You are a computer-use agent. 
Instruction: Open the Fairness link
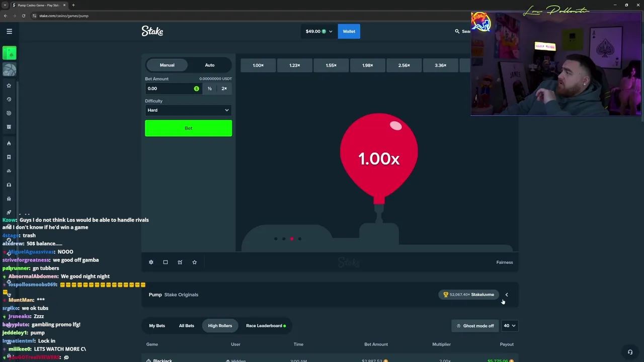click(504, 262)
